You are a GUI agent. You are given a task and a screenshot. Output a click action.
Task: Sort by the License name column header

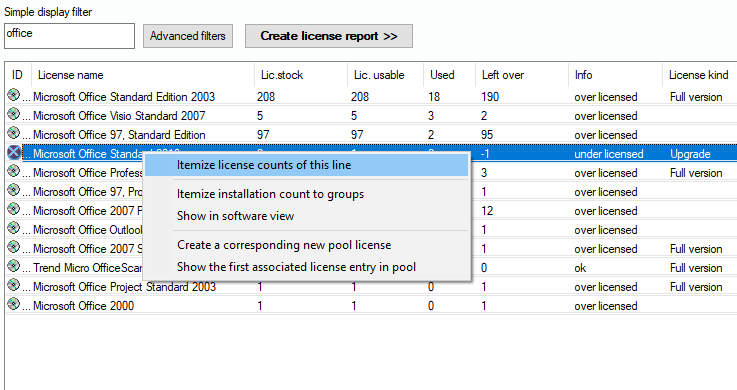click(x=142, y=75)
